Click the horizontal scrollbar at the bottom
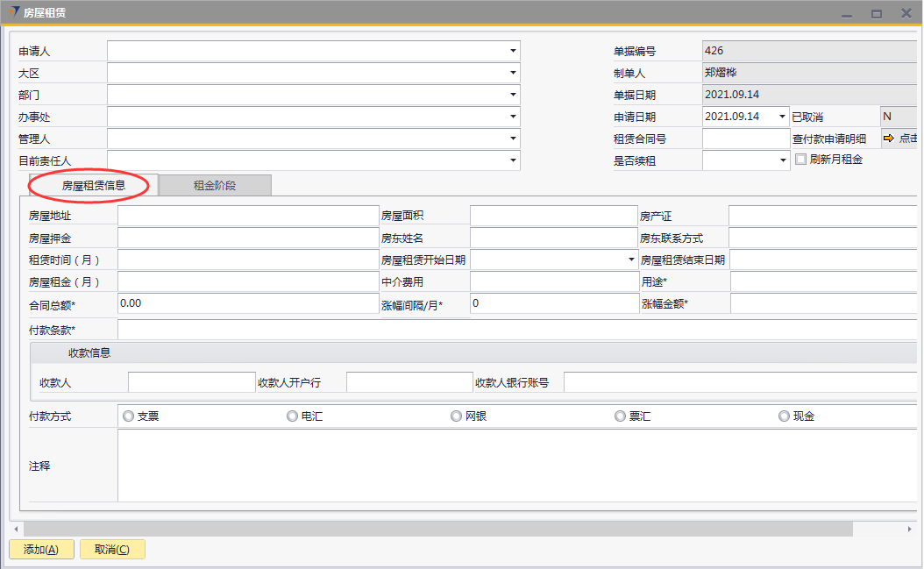The image size is (924, 569). 438,529
